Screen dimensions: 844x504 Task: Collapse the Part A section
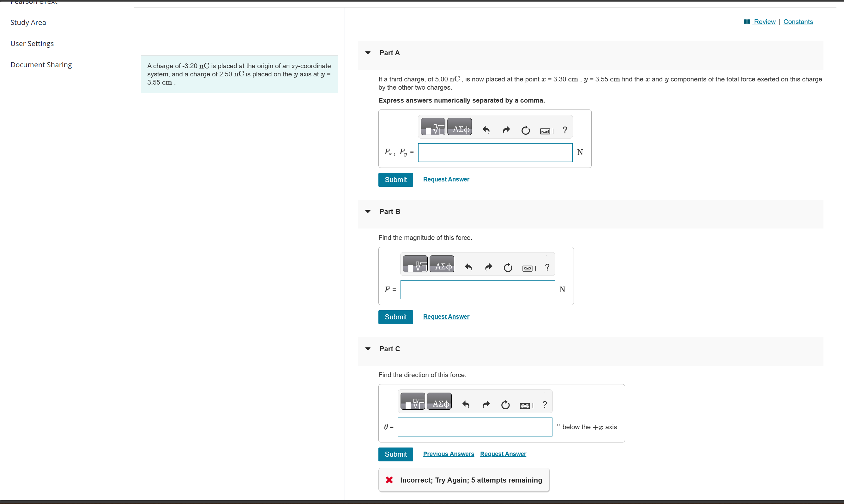[368, 53]
